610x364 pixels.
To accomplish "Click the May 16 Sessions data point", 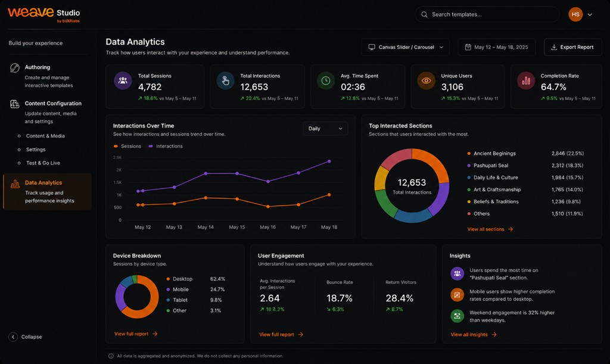I will [267, 207].
